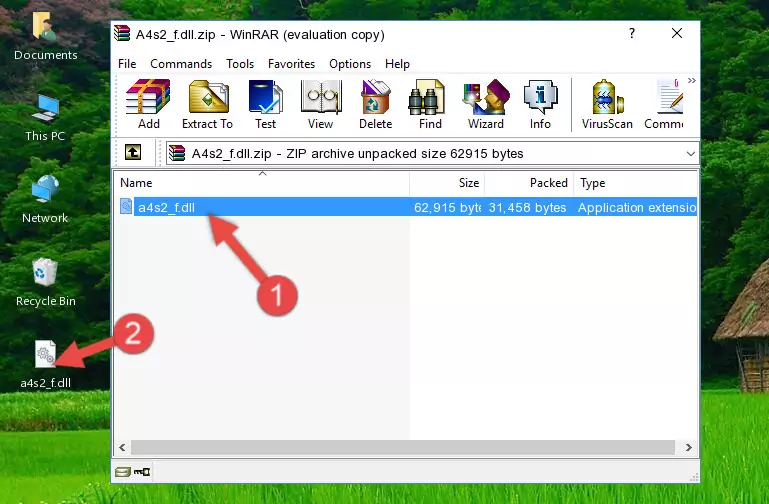Image resolution: width=769 pixels, height=504 pixels.
Task: Sort the list by Size column
Action: click(447, 183)
